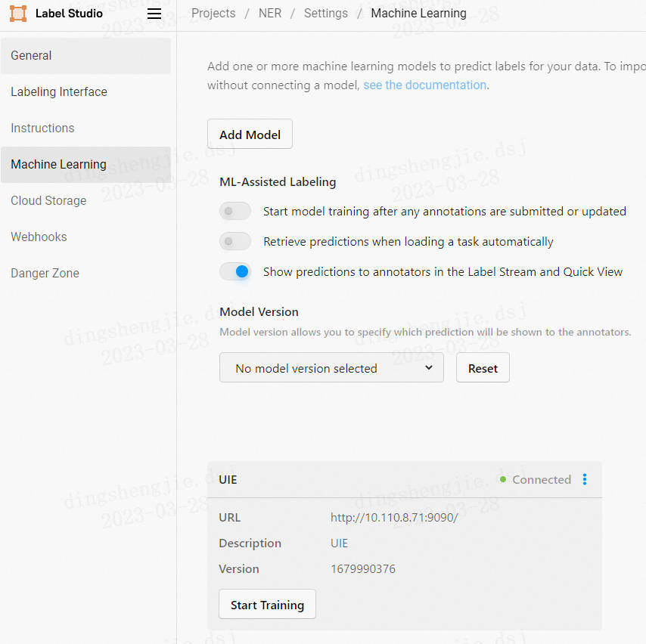Go to Danger Zone settings
Image resolution: width=646 pixels, height=644 pixels.
(85, 273)
